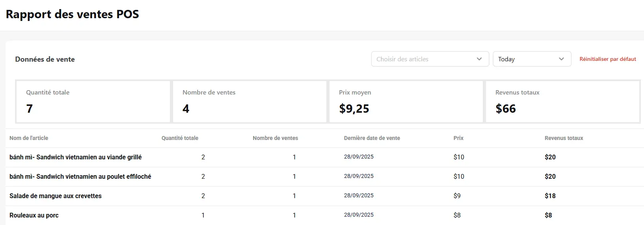Click 'Rapport des ventes POS' page title
This screenshot has width=644, height=225.
[72, 14]
